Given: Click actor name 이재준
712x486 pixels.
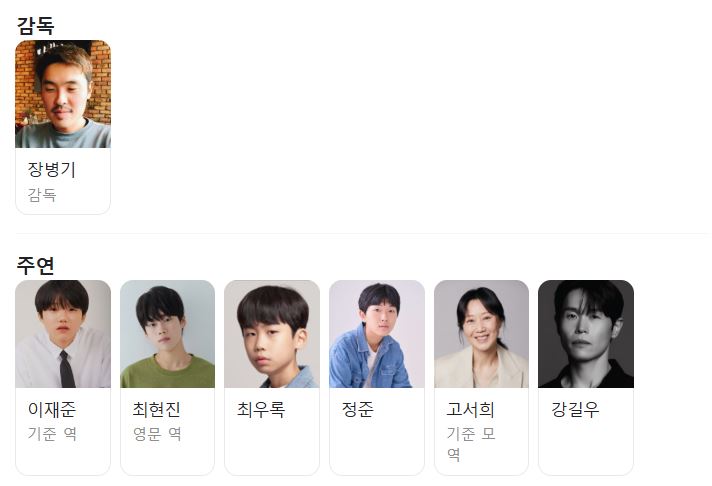Looking at the screenshot, I should coord(52,409).
